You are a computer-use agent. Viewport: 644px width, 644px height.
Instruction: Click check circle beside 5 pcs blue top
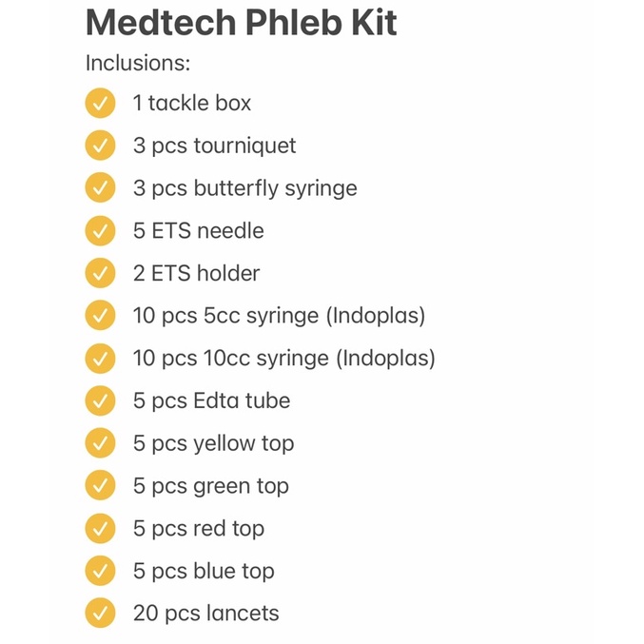[100, 571]
